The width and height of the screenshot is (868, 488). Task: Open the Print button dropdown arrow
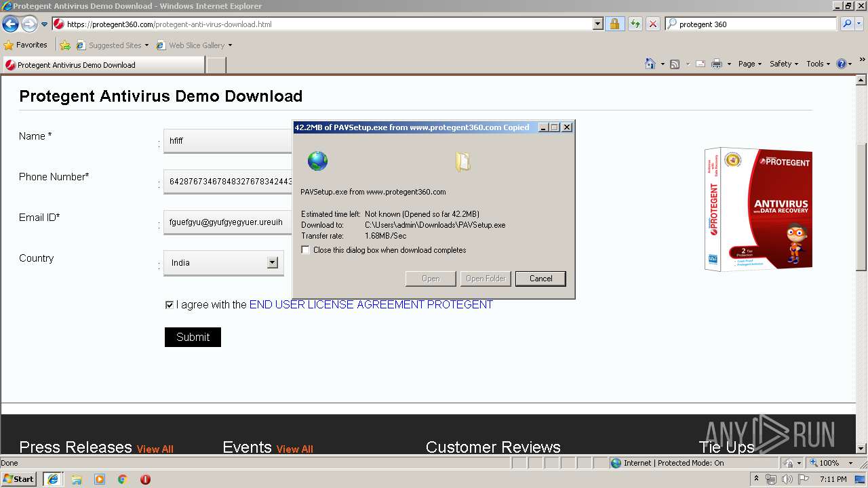729,64
